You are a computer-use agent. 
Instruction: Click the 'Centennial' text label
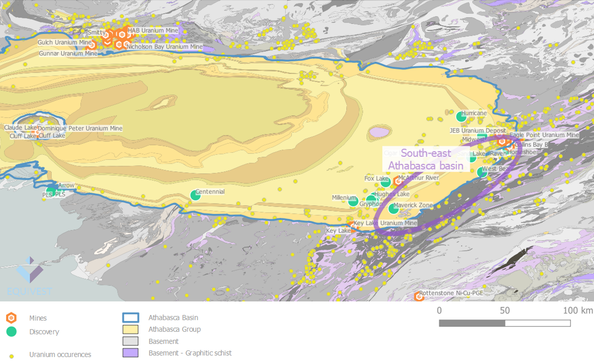click(x=210, y=192)
